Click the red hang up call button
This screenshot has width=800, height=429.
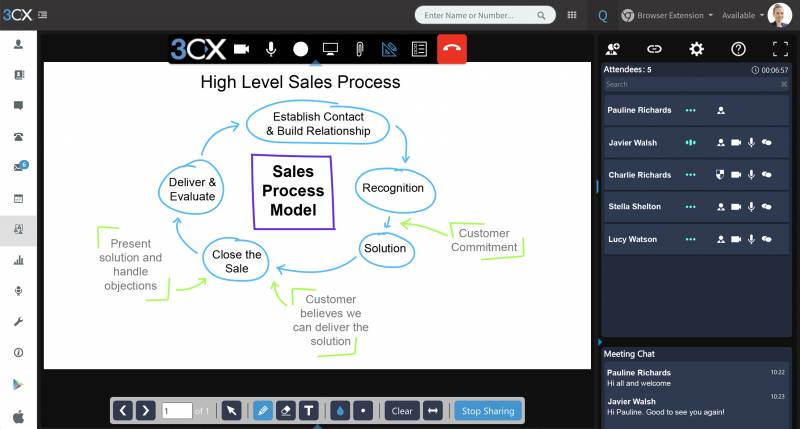pos(452,48)
